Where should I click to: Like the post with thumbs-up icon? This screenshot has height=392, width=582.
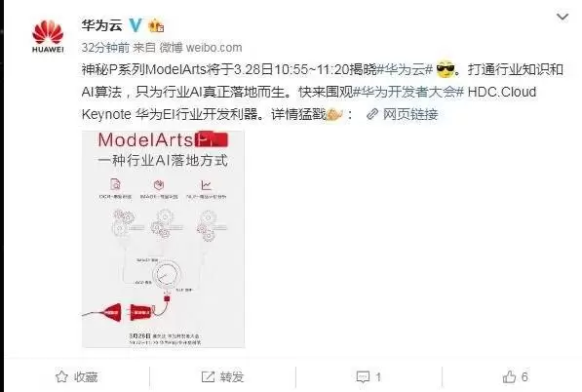(x=509, y=376)
